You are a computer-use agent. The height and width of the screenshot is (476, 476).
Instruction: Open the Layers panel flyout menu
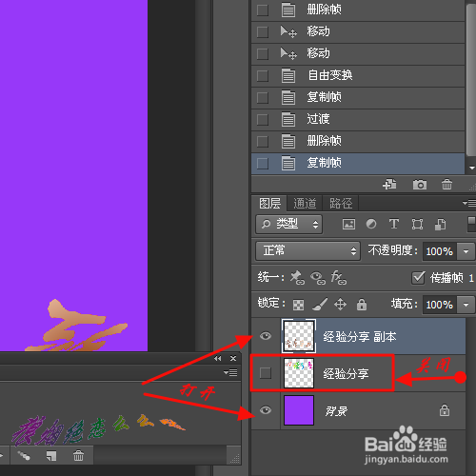[469, 203]
